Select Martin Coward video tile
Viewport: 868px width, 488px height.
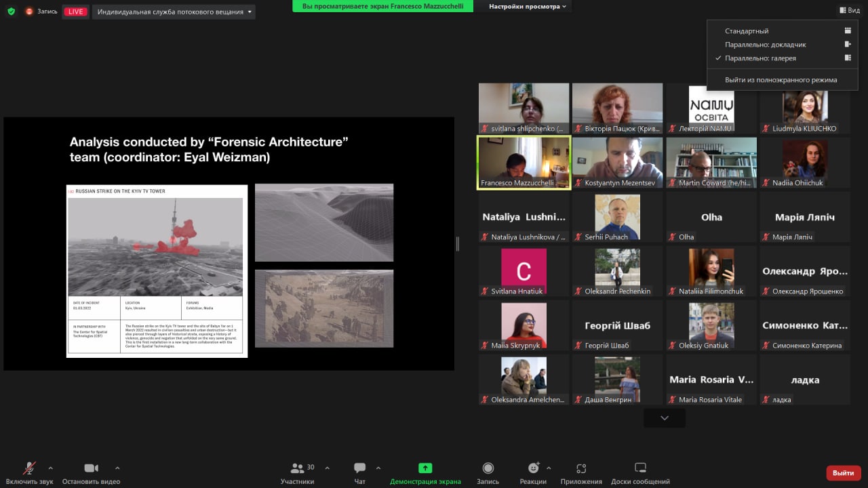pos(711,163)
